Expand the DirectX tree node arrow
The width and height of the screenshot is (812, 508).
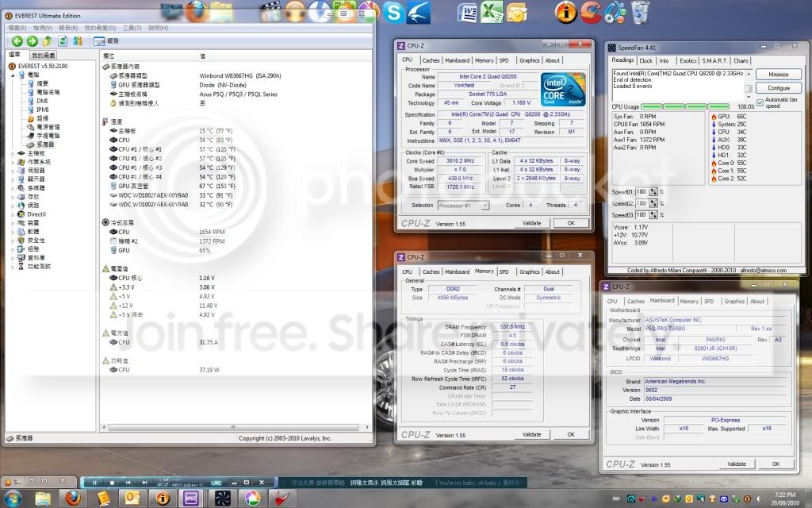tap(13, 214)
